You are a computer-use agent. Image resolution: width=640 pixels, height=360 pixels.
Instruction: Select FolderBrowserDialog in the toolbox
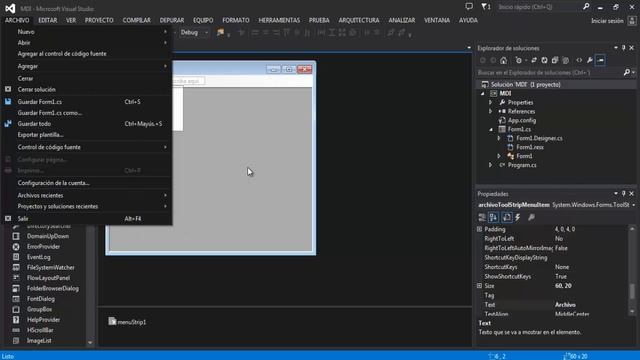53,288
